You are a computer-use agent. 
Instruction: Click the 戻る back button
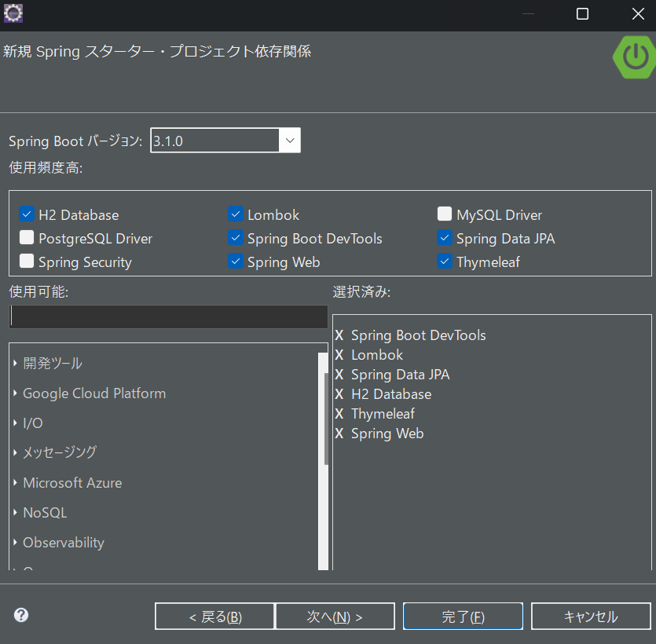tap(214, 616)
